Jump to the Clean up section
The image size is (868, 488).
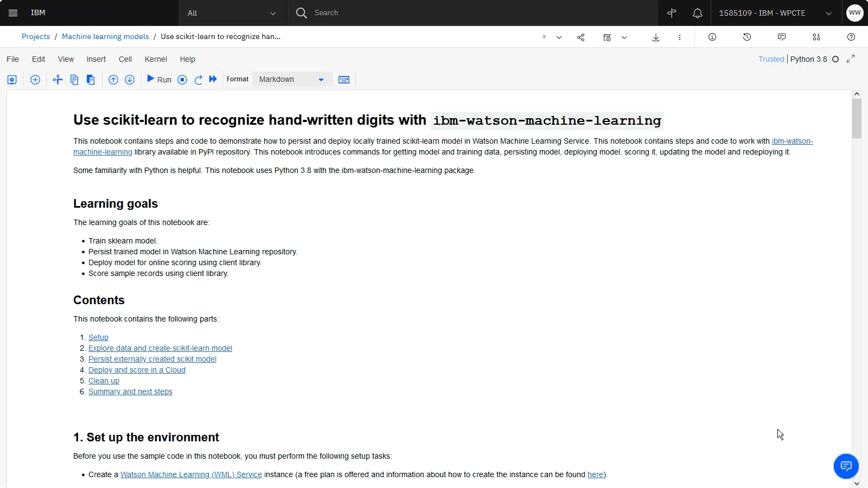pos(104,381)
